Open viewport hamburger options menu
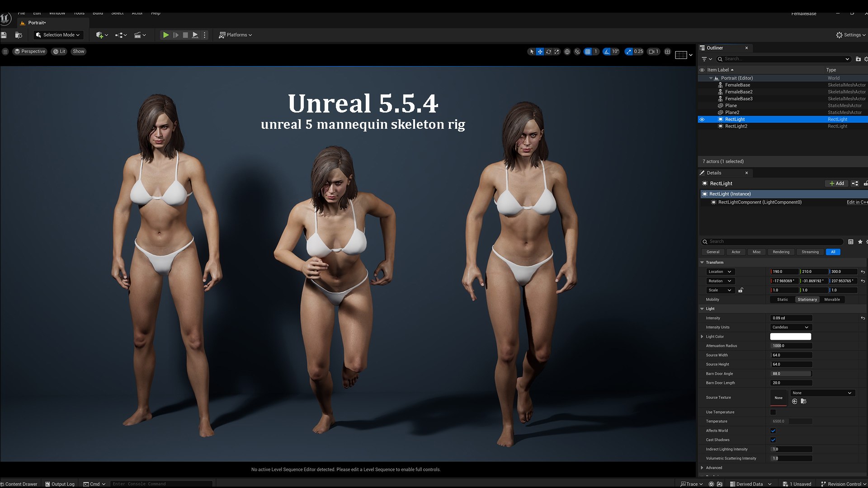 pos(5,52)
